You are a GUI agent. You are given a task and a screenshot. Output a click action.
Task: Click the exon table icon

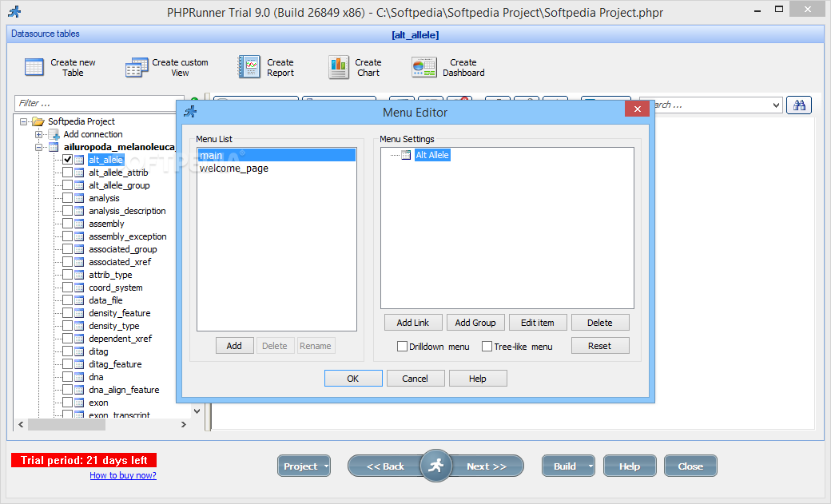pos(79,403)
